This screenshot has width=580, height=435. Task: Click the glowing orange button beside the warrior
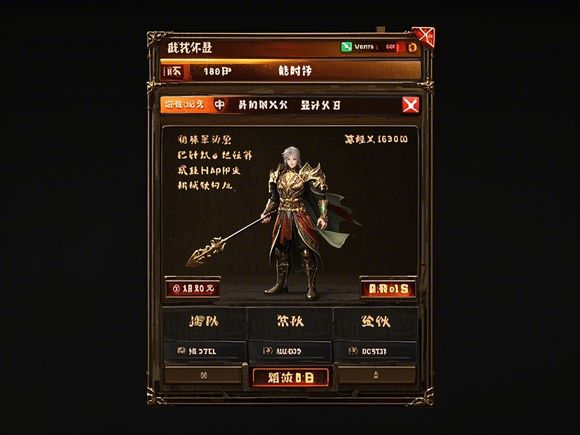388,289
